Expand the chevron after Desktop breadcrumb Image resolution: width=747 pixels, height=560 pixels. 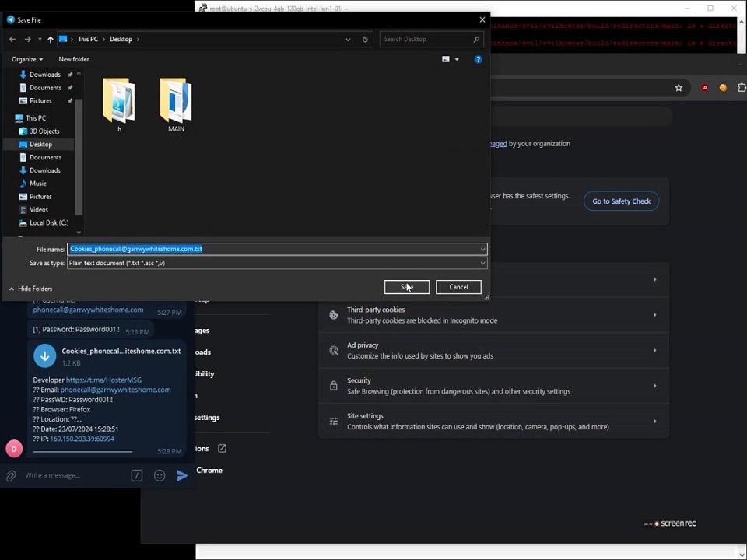[139, 39]
